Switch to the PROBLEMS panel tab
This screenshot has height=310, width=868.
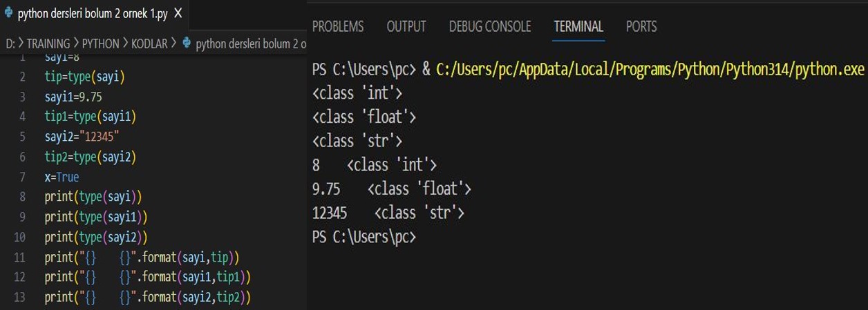pos(338,27)
